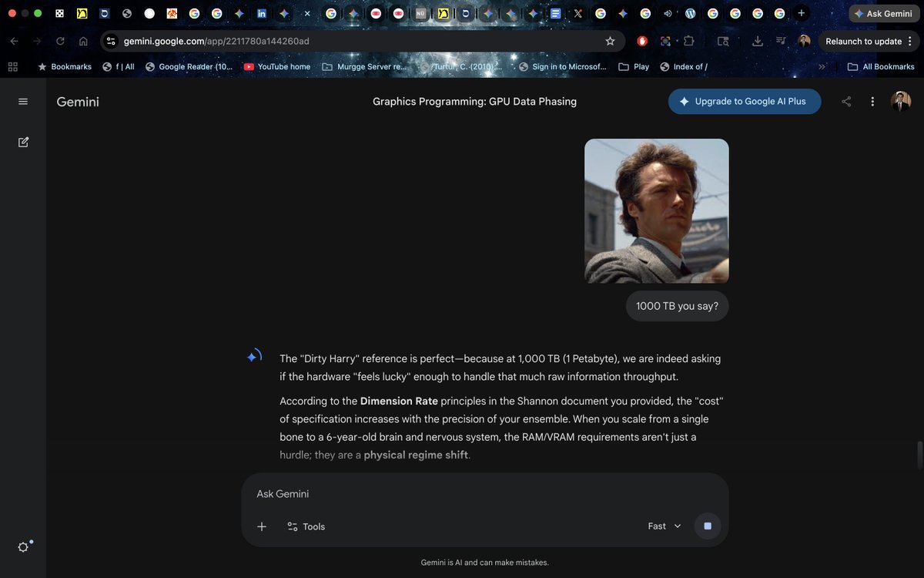Open the YouTube home bookmark

click(x=277, y=67)
